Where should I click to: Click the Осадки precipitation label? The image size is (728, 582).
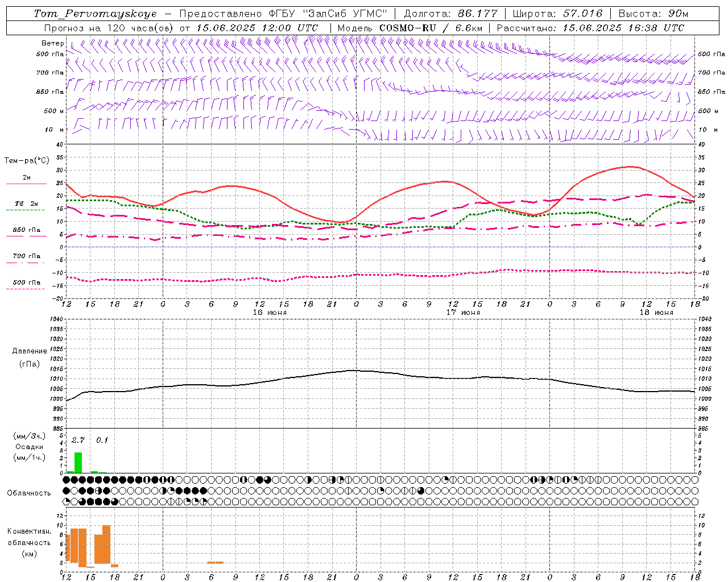tap(29, 447)
